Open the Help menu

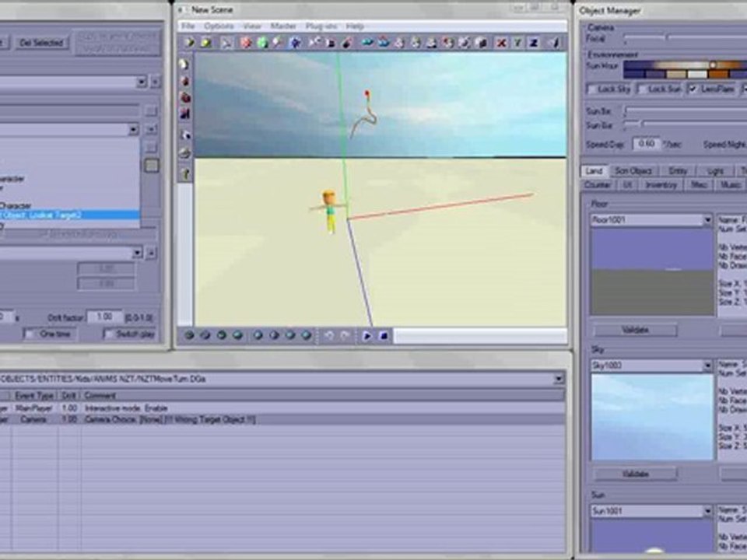(x=355, y=26)
